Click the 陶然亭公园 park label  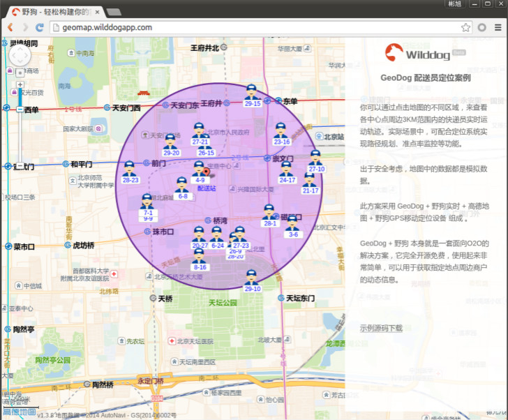[x=52, y=360]
